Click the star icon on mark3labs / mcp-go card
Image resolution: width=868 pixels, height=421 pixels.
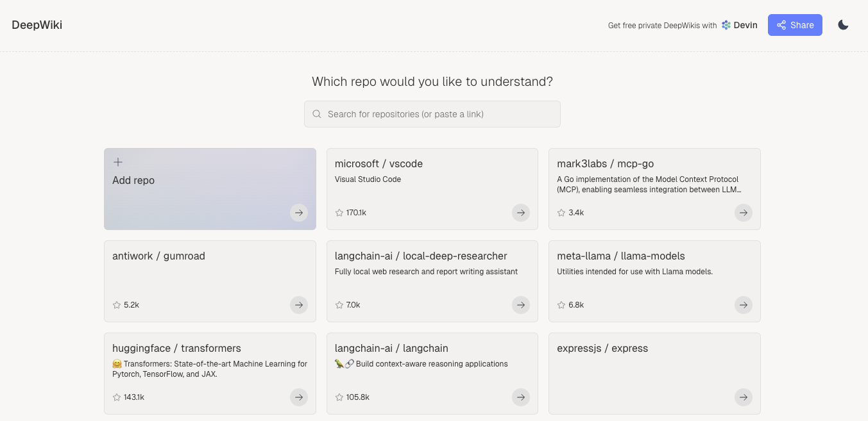tap(561, 212)
